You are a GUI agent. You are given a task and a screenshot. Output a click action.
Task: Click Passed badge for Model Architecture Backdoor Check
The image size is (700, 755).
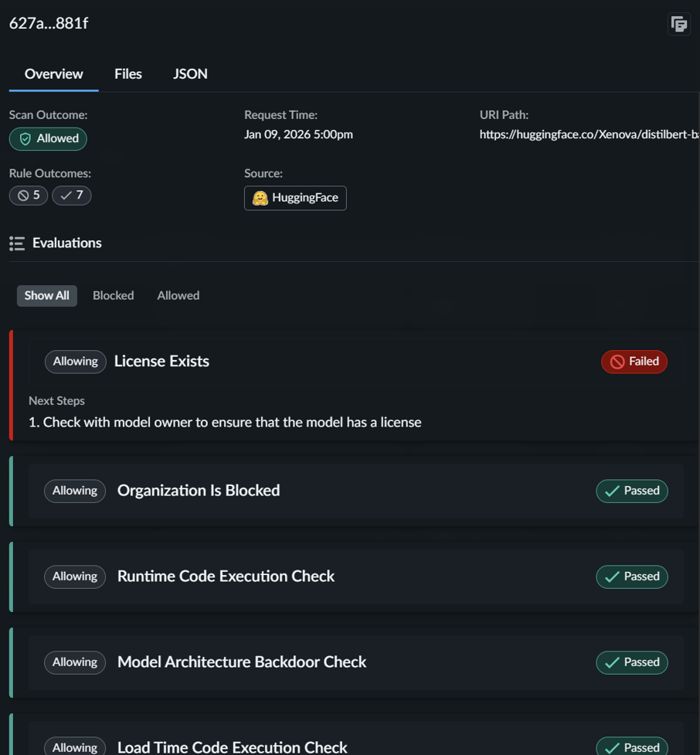(x=631, y=662)
